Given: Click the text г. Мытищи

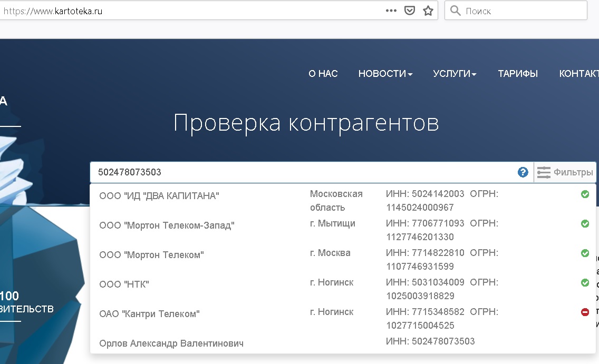Looking at the screenshot, I should coord(333,223).
